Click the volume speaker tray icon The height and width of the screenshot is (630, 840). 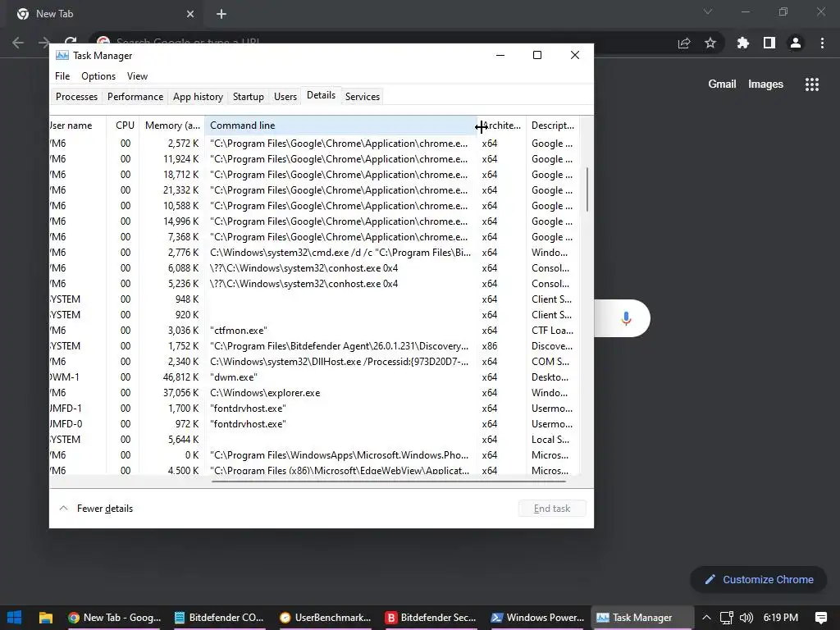coord(746,617)
